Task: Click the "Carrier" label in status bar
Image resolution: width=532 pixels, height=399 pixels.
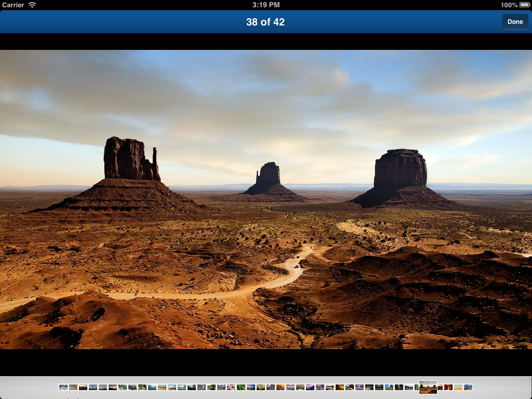Action: 13,5
